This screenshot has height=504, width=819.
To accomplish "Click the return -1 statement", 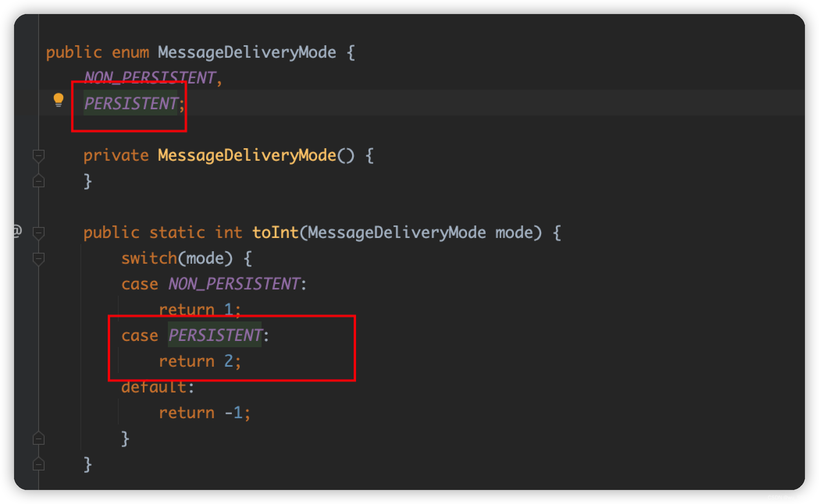I will [204, 413].
